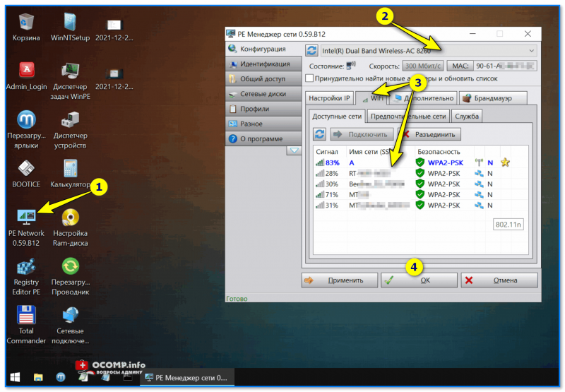Refresh the available networks list icon
The image size is (565, 392).
(x=319, y=134)
